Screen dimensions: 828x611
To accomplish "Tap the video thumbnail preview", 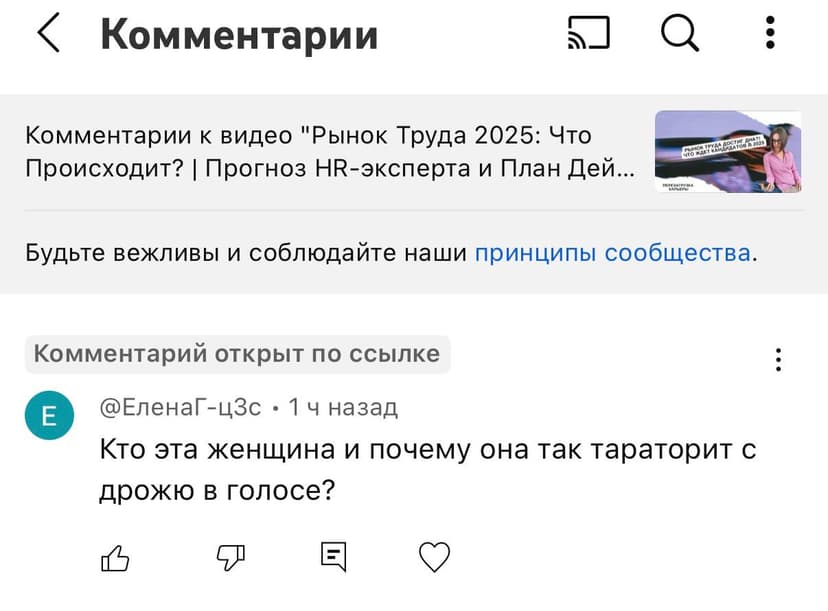I will coord(727,151).
